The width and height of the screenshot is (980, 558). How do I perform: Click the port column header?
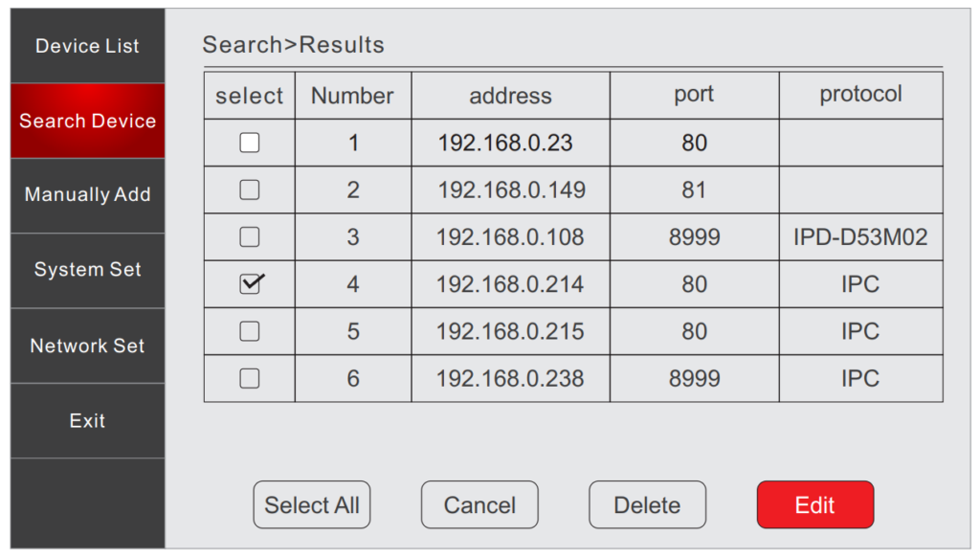pyautogui.click(x=694, y=95)
